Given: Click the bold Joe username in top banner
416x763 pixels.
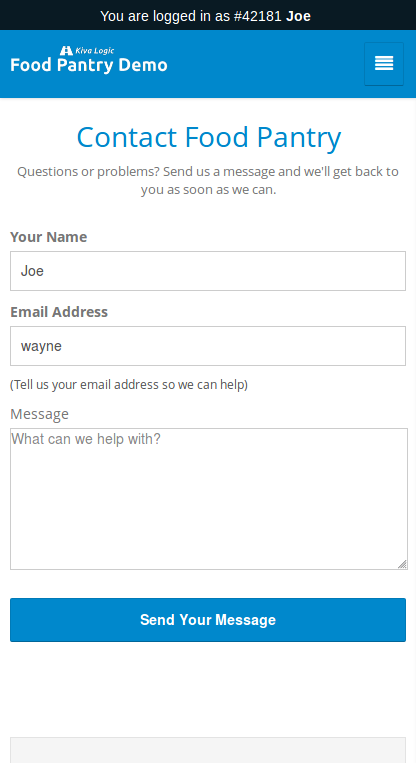Looking at the screenshot, I should click(x=298, y=16).
